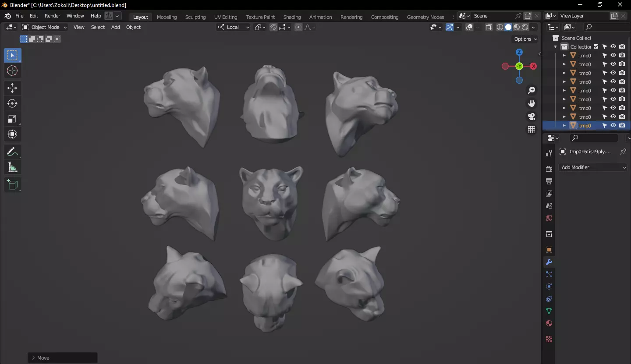Toggle Show Gizmo button in the header
631x364 pixels.
(x=450, y=27)
